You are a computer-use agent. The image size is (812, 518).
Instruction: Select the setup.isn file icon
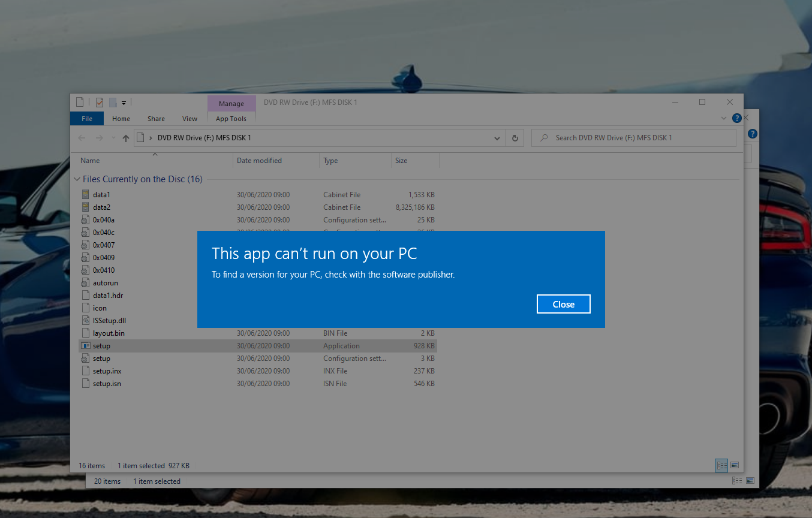85,384
